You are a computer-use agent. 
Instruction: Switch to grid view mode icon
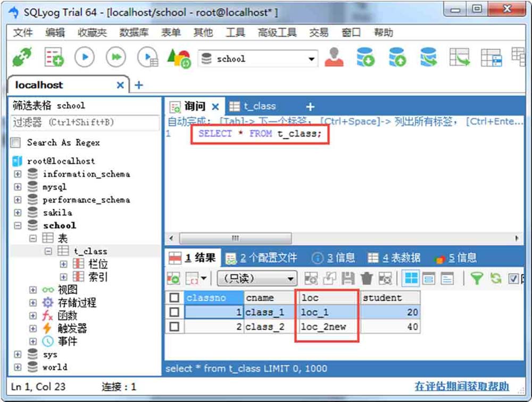[x=411, y=278]
